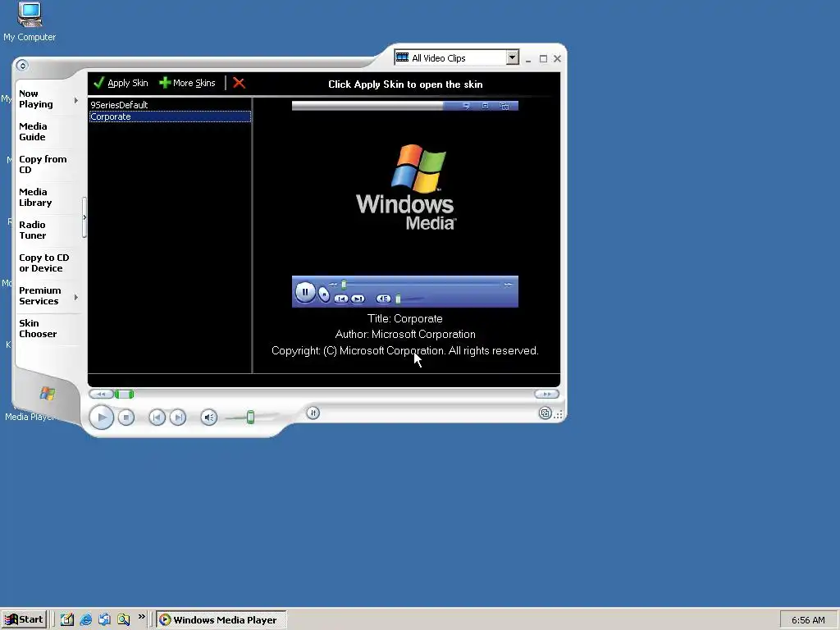The width and height of the screenshot is (840, 630).
Task: Click the seek bar green position handle
Action: [x=125, y=395]
